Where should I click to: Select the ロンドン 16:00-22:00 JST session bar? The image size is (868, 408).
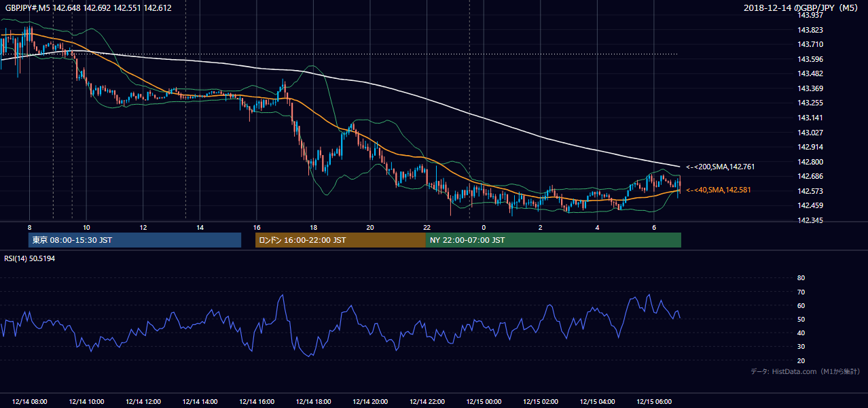pyautogui.click(x=340, y=240)
